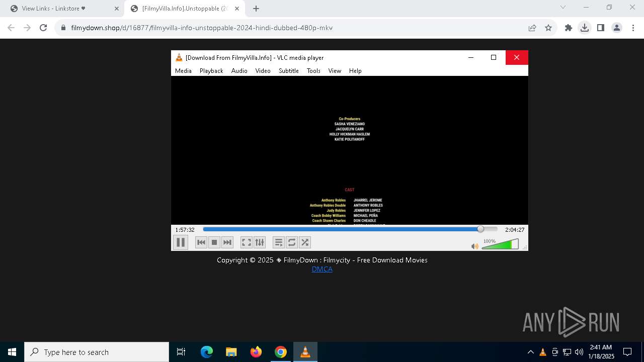Reload the current page
644x362 pixels.
(43, 28)
